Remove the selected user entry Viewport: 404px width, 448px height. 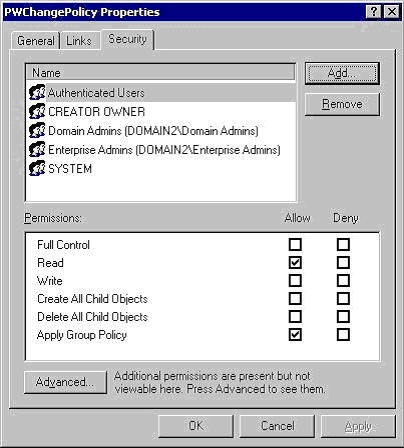[x=342, y=104]
